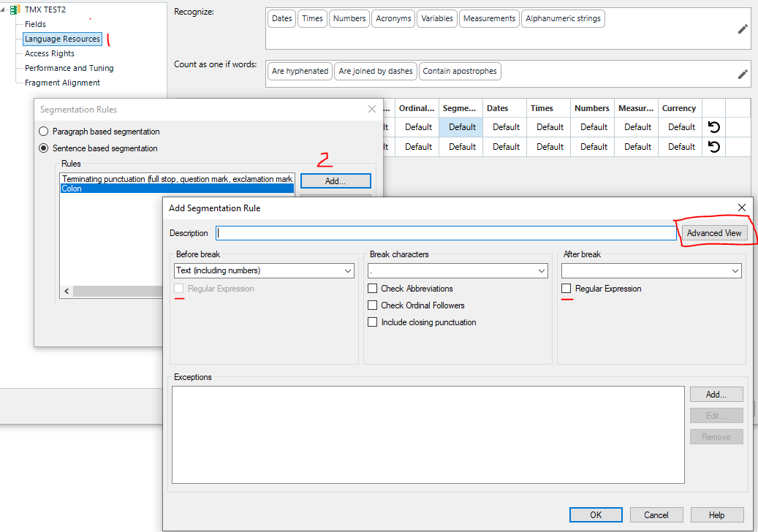Close the Segmentation Rules dialog
This screenshot has width=758, height=532.
372,109
